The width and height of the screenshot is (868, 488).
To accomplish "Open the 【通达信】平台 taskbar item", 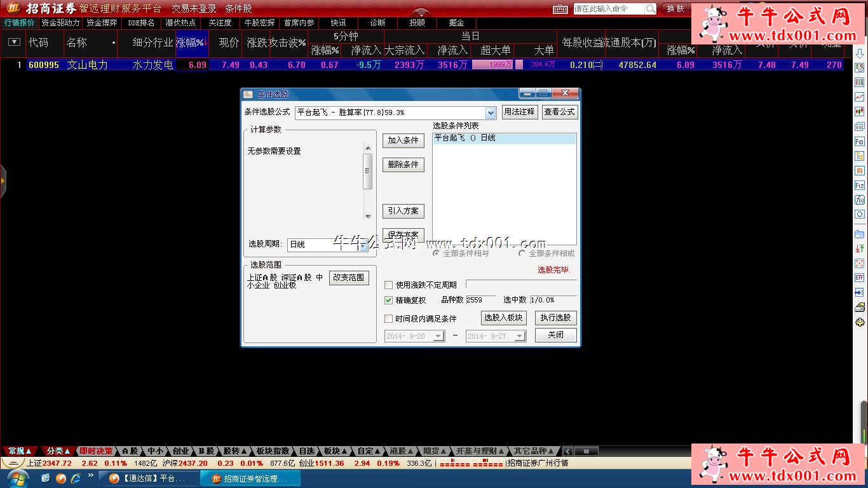I will (147, 478).
